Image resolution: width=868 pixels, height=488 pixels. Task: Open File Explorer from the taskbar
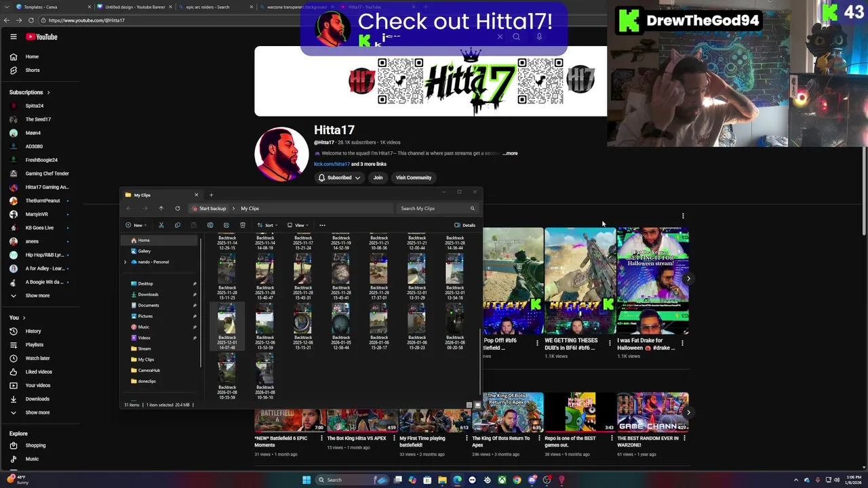click(442, 480)
